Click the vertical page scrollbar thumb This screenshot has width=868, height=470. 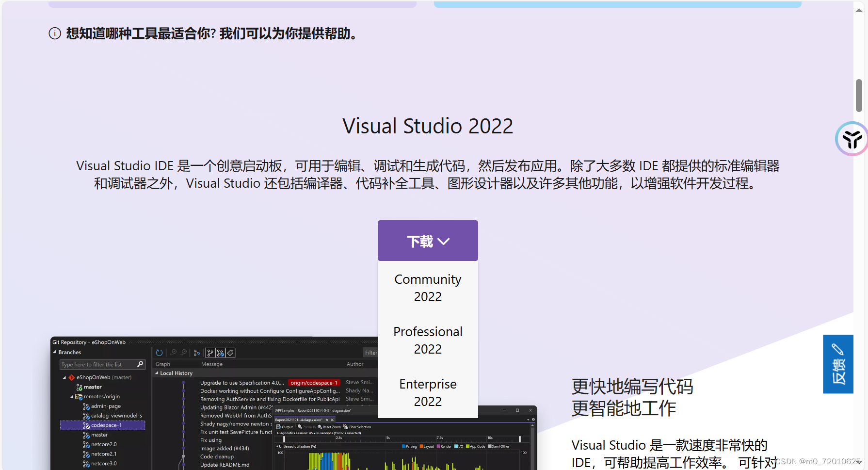(859, 96)
